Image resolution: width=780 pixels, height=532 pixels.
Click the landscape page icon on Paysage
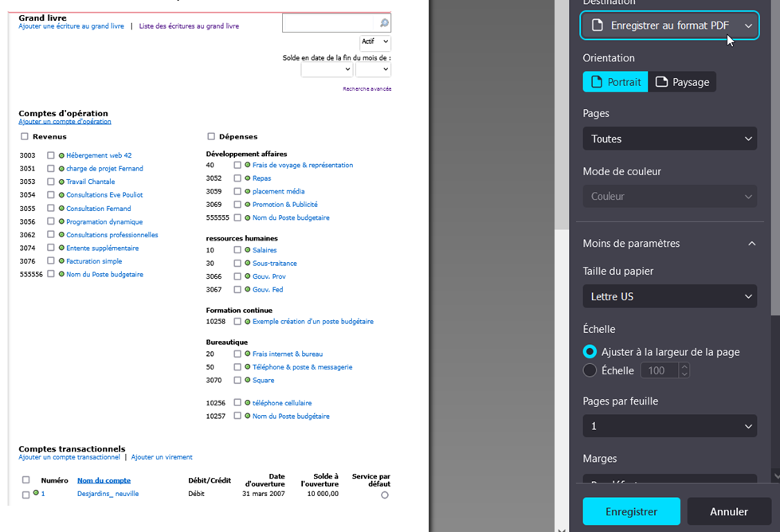tap(661, 82)
